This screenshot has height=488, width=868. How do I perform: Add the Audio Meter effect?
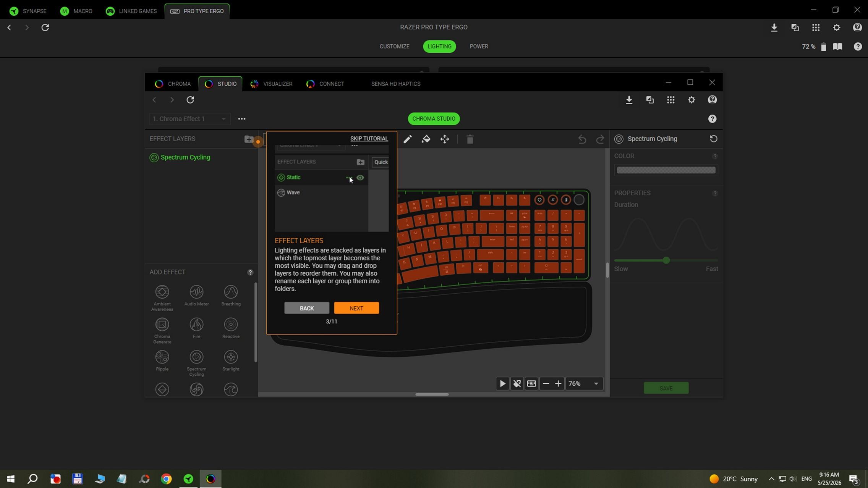coord(196,296)
